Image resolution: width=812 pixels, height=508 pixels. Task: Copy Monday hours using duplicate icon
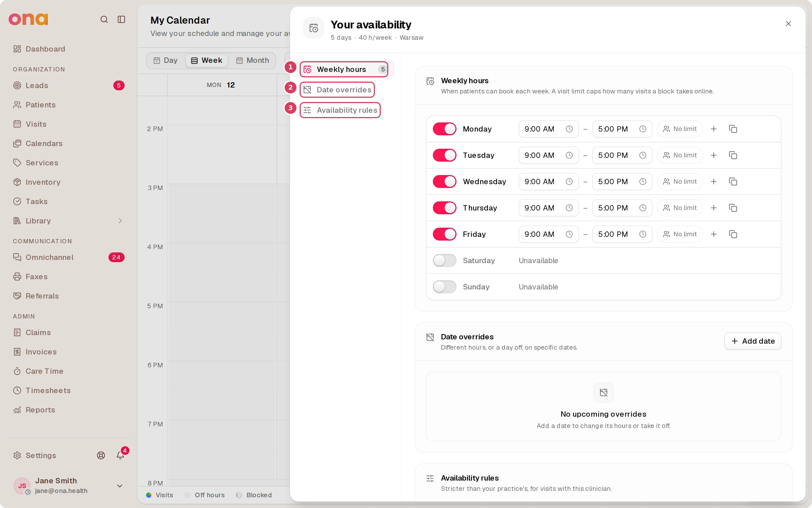click(x=733, y=129)
